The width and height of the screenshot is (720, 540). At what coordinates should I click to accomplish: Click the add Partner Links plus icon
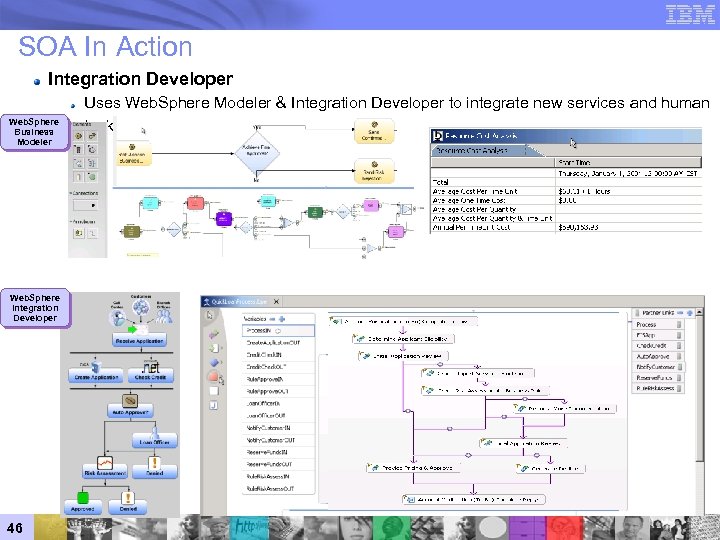click(x=690, y=313)
